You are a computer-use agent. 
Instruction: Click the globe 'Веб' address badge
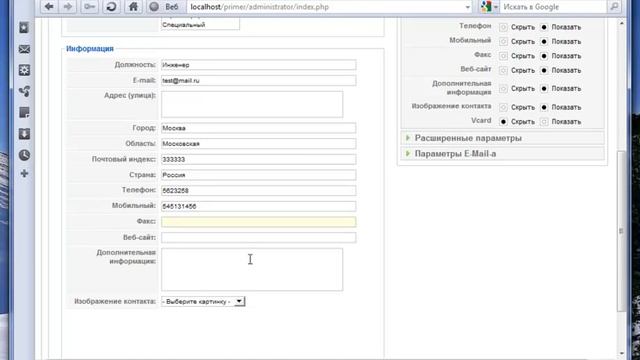pos(164,7)
